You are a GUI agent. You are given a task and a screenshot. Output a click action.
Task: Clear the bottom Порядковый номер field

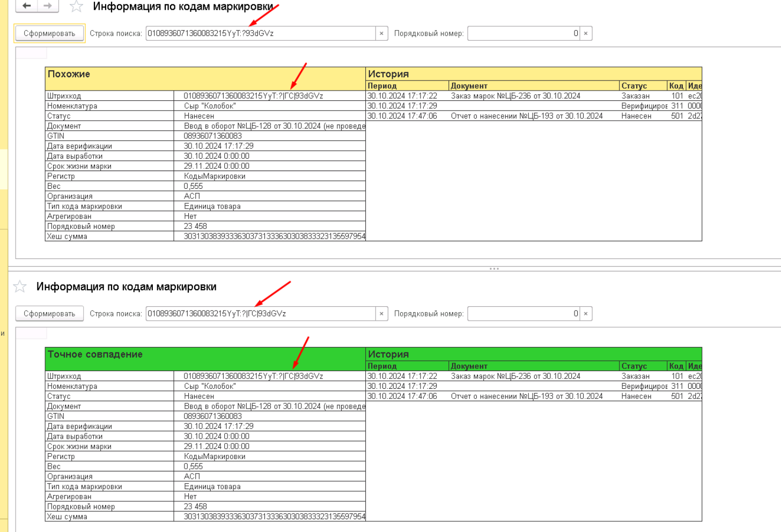[586, 314]
